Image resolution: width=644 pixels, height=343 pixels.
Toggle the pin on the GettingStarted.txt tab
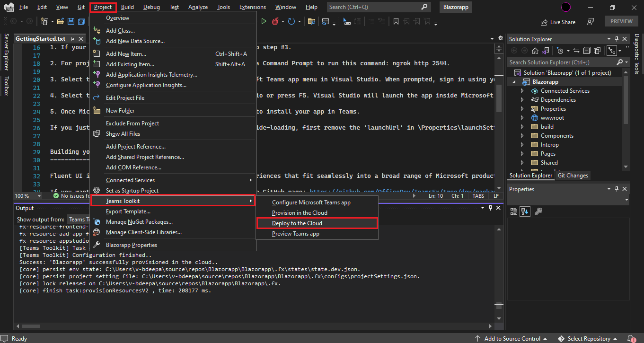pos(72,39)
